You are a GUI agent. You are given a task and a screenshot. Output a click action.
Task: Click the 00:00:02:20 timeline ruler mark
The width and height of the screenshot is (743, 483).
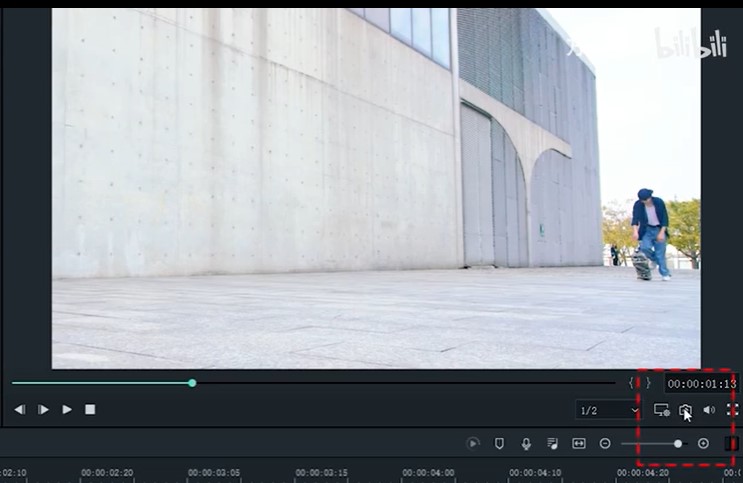[x=107, y=473]
